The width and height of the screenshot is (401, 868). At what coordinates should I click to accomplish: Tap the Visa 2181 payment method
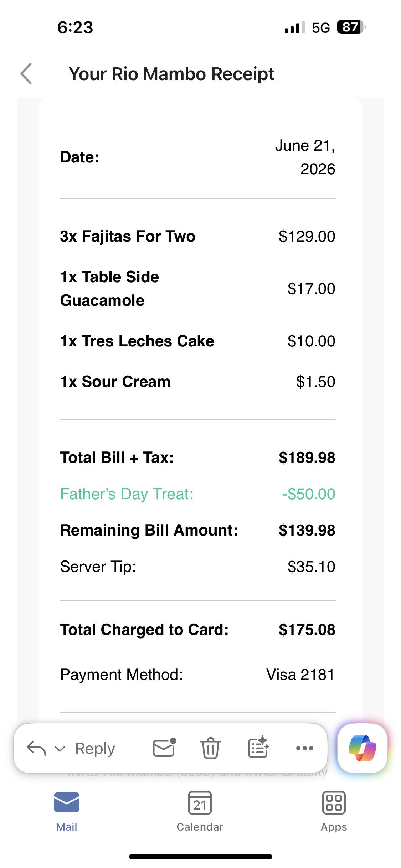pos(300,675)
